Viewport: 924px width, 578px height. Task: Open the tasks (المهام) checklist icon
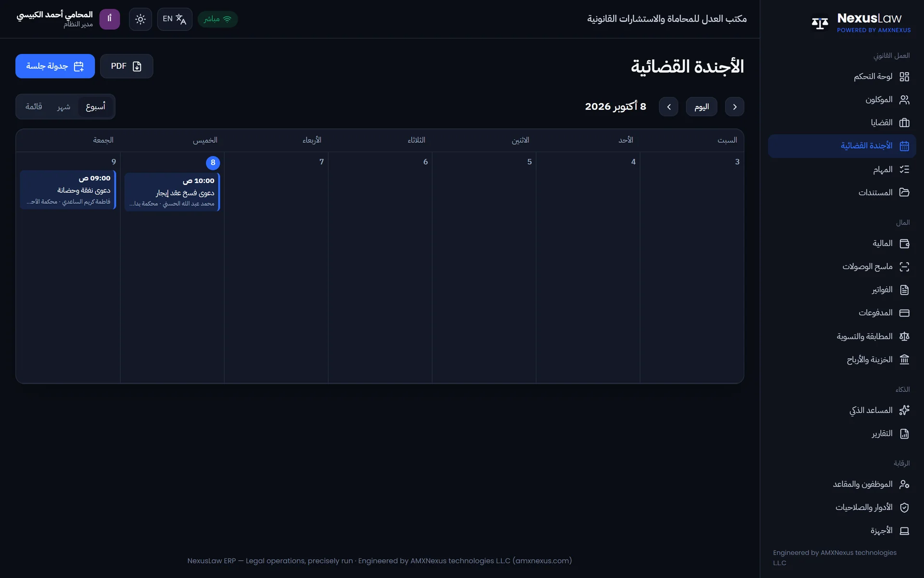click(x=904, y=170)
